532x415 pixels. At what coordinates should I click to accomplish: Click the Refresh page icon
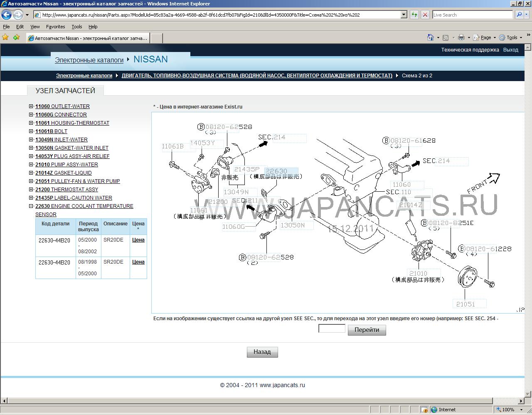tap(414, 15)
